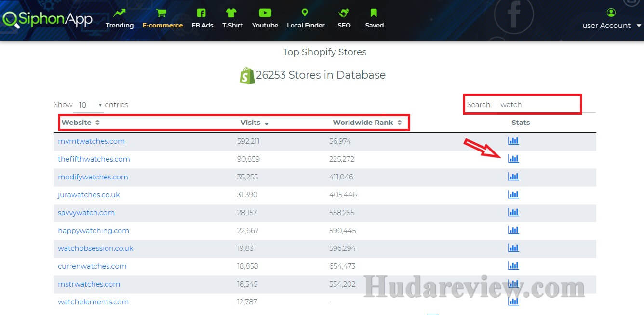The image size is (644, 315).
Task: Select the 56,974 worldwide rank value
Action: (340, 141)
